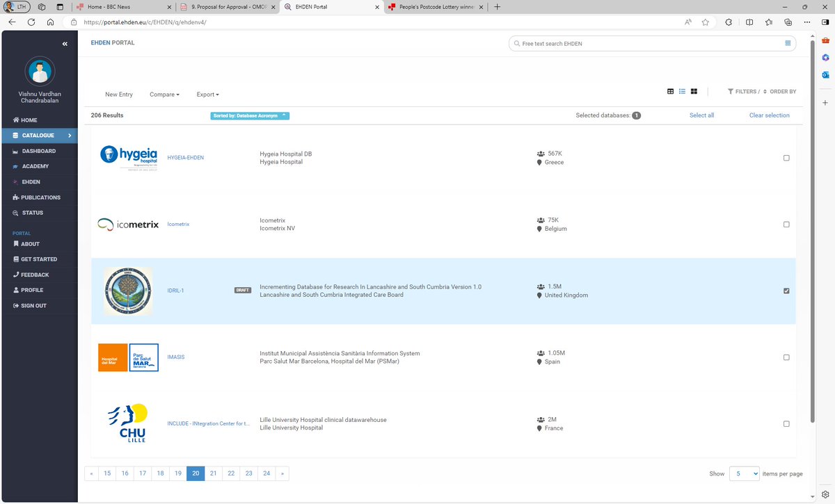Open Edge sidebar settings gear
Viewport: 835px width, 504px height.
pyautogui.click(x=825, y=494)
